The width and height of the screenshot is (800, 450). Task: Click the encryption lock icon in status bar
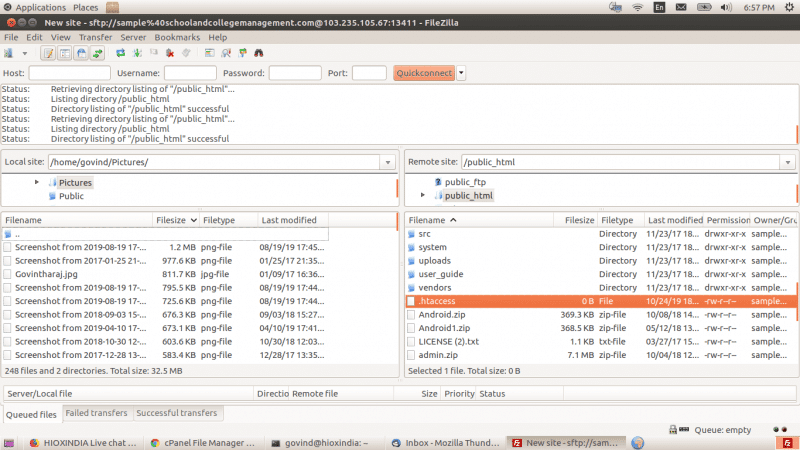click(673, 430)
